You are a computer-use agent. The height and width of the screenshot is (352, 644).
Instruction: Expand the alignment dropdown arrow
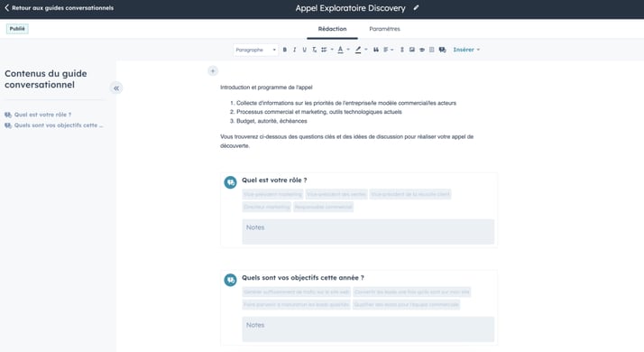click(x=391, y=50)
